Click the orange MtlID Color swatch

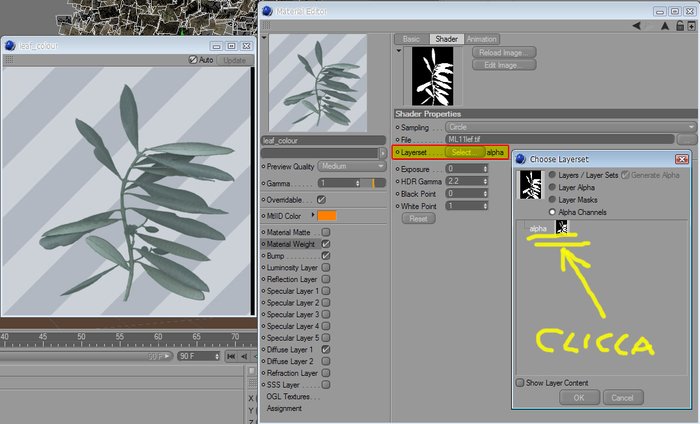click(x=327, y=216)
